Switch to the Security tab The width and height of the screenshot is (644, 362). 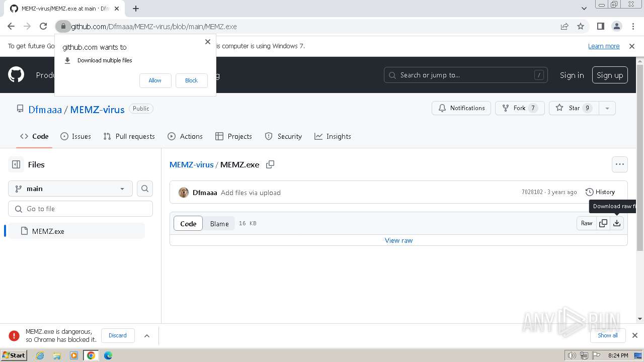(283, 136)
